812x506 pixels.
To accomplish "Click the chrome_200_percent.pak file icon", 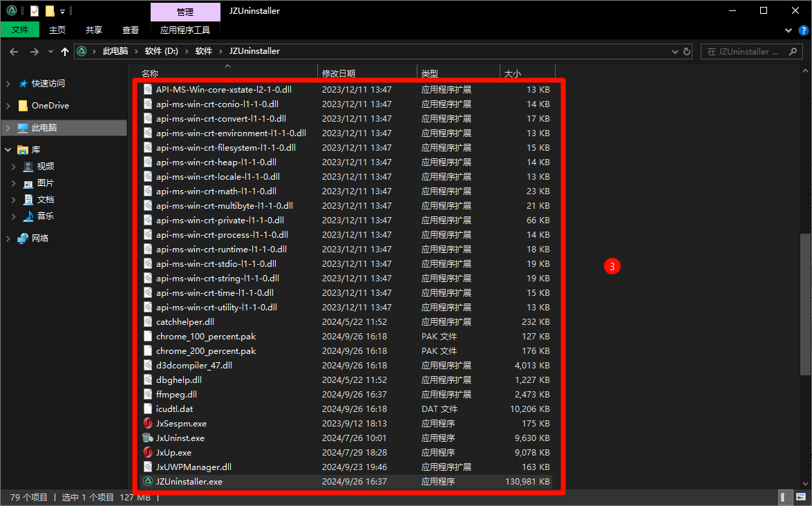I will (x=148, y=350).
